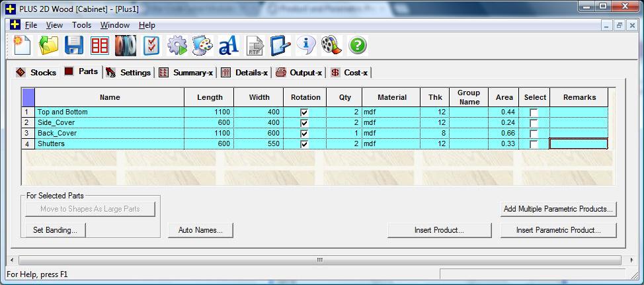Image resolution: width=644 pixels, height=285 pixels.
Task: Click the red grid layout icon
Action: (99, 46)
